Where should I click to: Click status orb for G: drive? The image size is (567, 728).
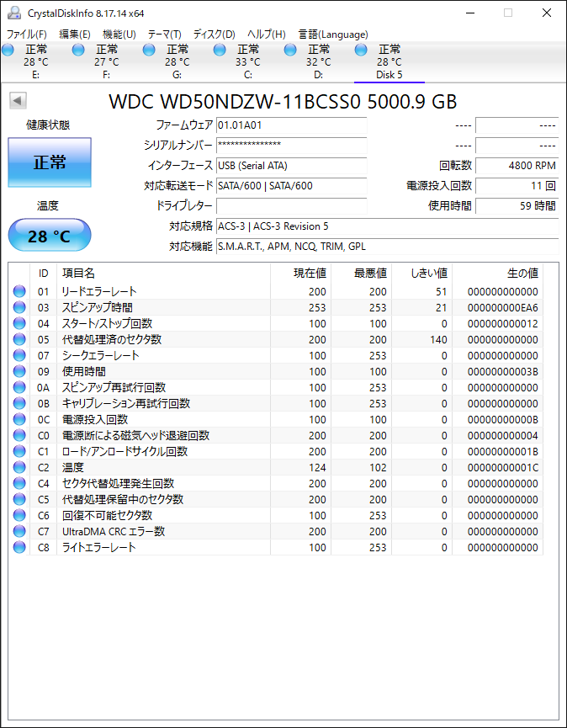149,50
